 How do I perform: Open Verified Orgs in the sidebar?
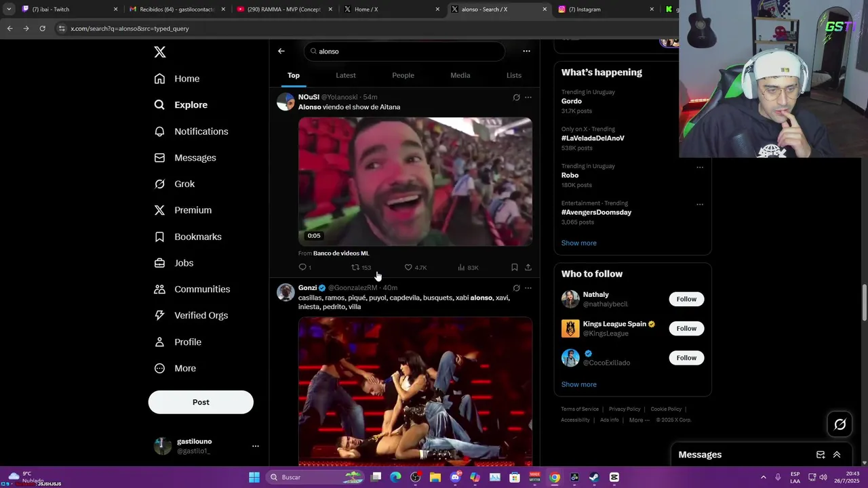pos(191,316)
